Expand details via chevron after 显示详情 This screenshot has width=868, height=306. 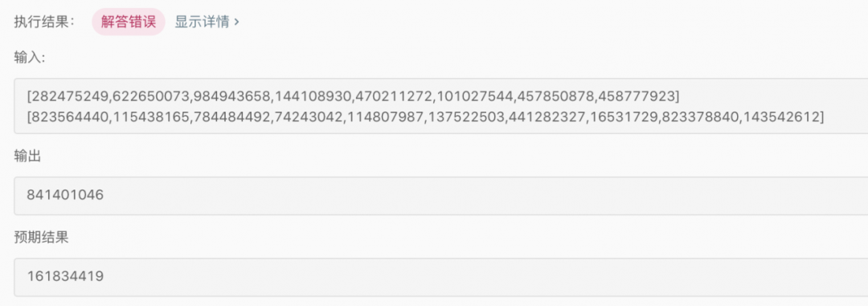pos(237,22)
